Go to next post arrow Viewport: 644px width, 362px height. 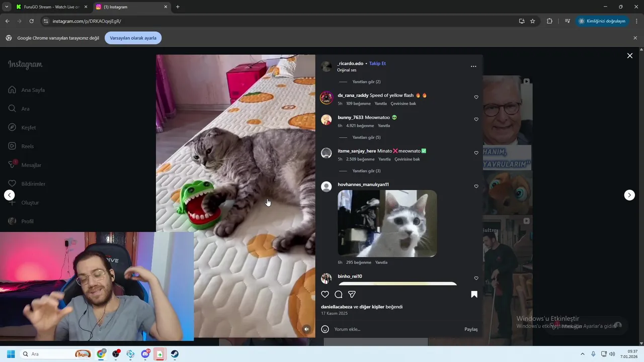(629, 195)
